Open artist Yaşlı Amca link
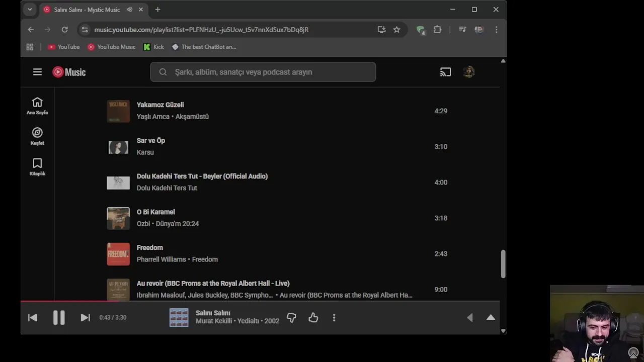The width and height of the screenshot is (644, 362). coord(153,116)
